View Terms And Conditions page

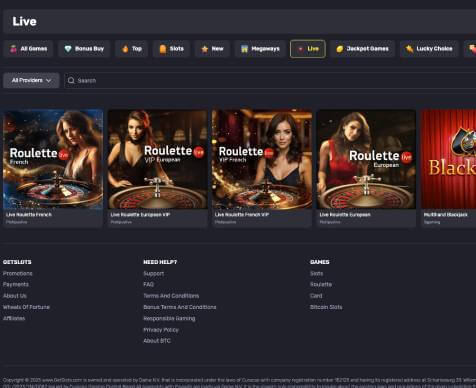click(171, 296)
